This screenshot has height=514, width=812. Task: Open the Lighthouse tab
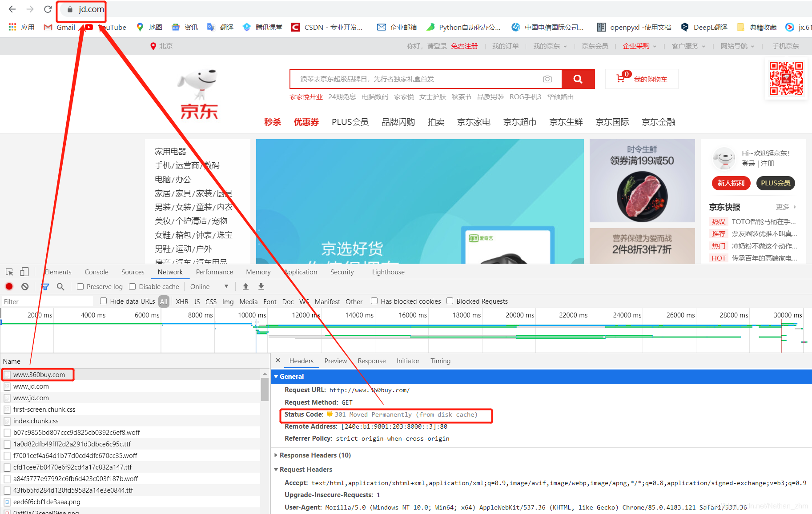[388, 272]
